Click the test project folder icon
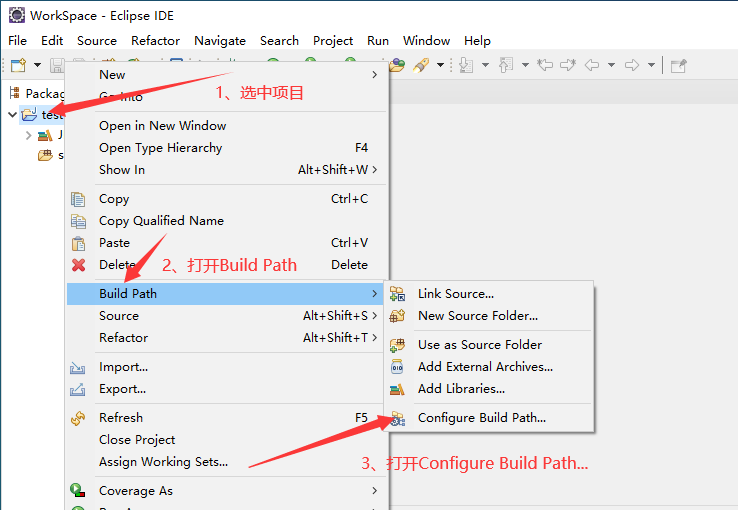Screen dimensions: 738x510 coord(29,114)
